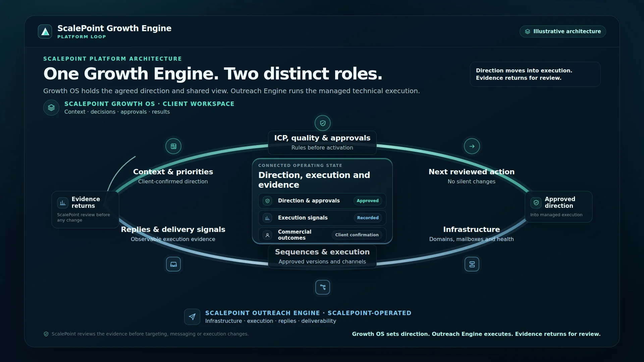Click the Replies & delivery signals heading
The image size is (644, 362).
click(173, 230)
